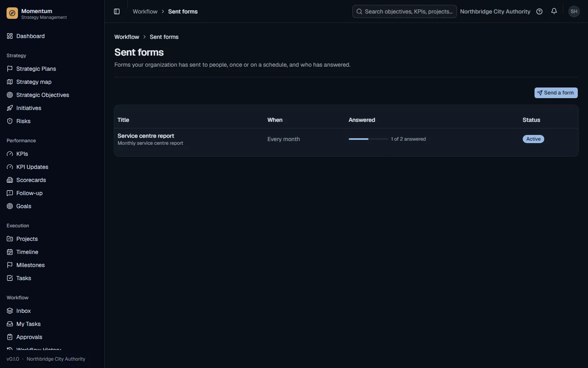Click the Projects folder icon
The height and width of the screenshot is (368, 588).
(10, 239)
